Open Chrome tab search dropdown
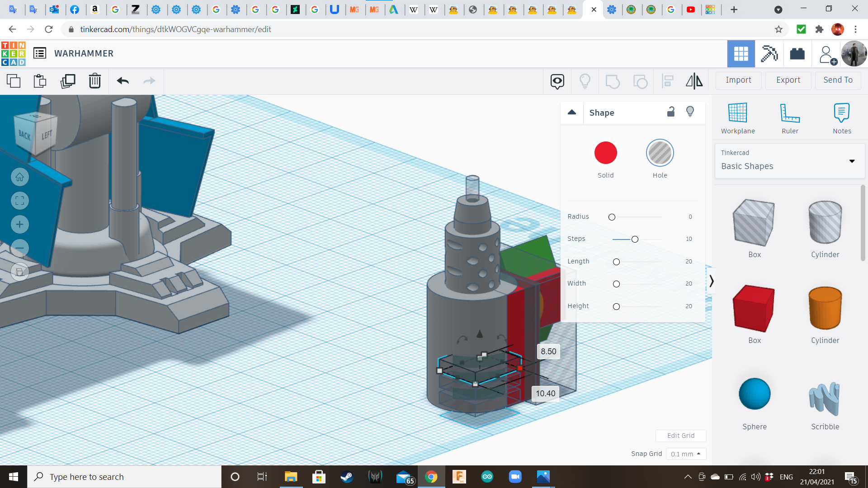The height and width of the screenshot is (488, 868). (778, 9)
